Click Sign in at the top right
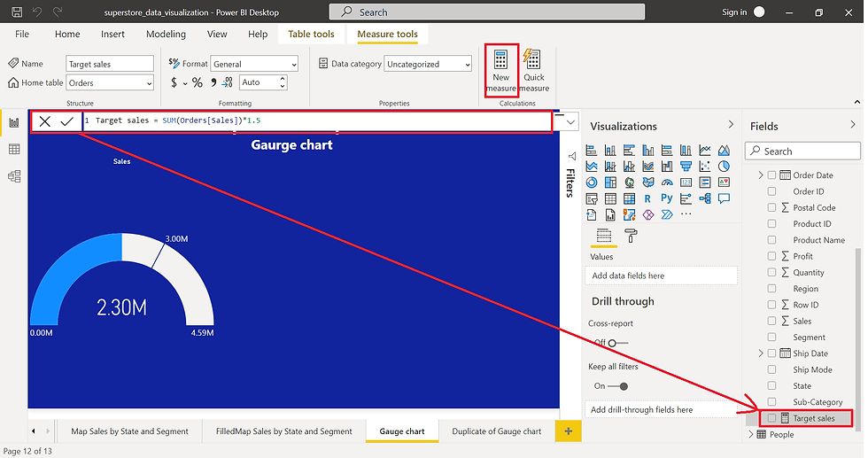 (x=734, y=12)
